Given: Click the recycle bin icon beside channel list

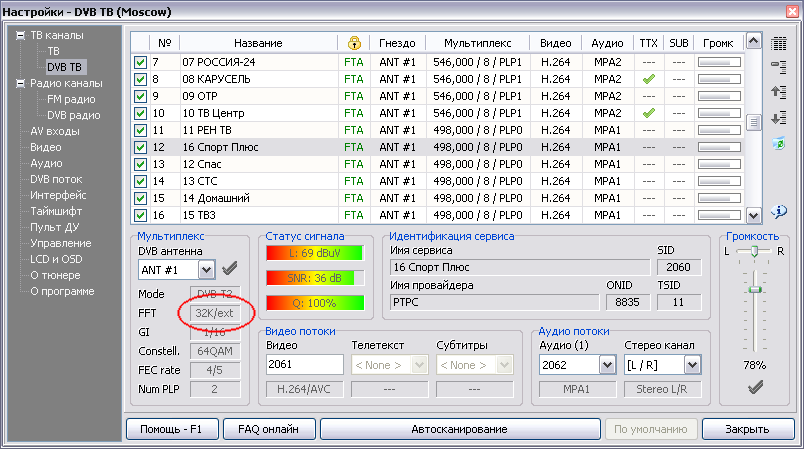Looking at the screenshot, I should pos(780,143).
